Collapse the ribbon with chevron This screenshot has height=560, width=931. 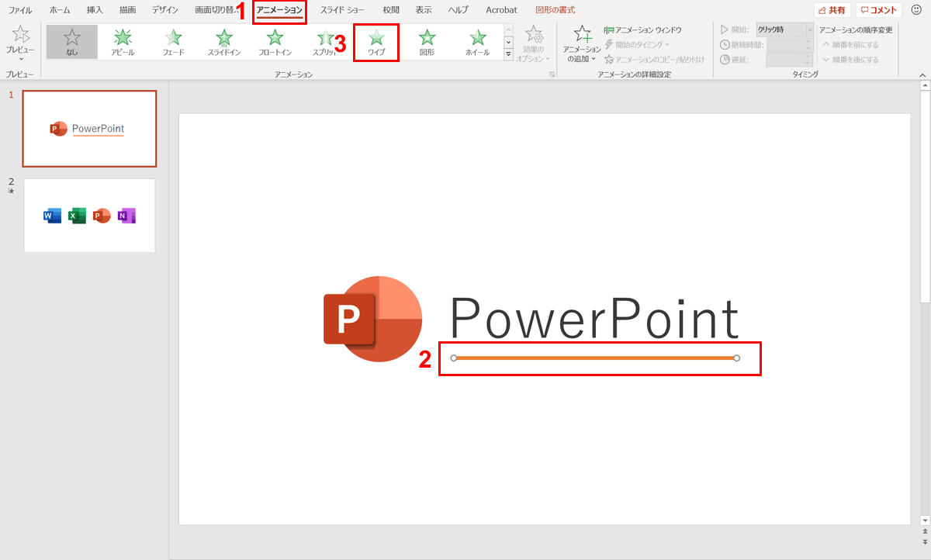pos(922,74)
